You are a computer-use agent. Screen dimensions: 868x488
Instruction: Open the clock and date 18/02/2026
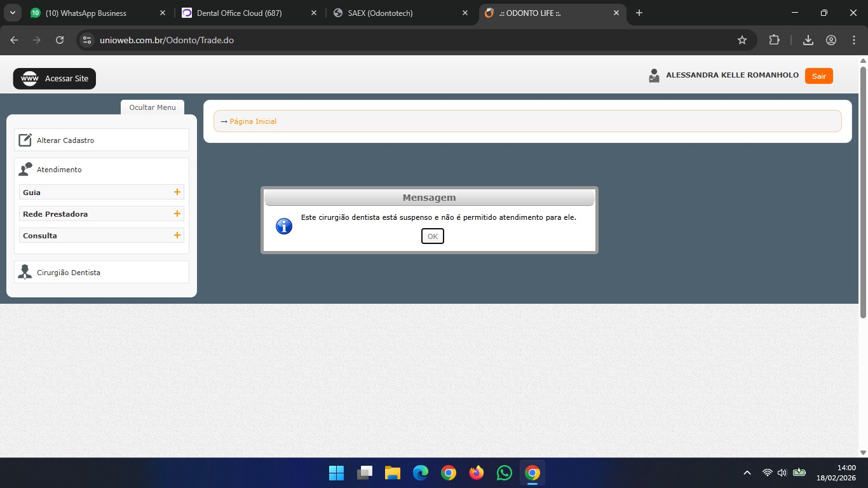coord(836,473)
